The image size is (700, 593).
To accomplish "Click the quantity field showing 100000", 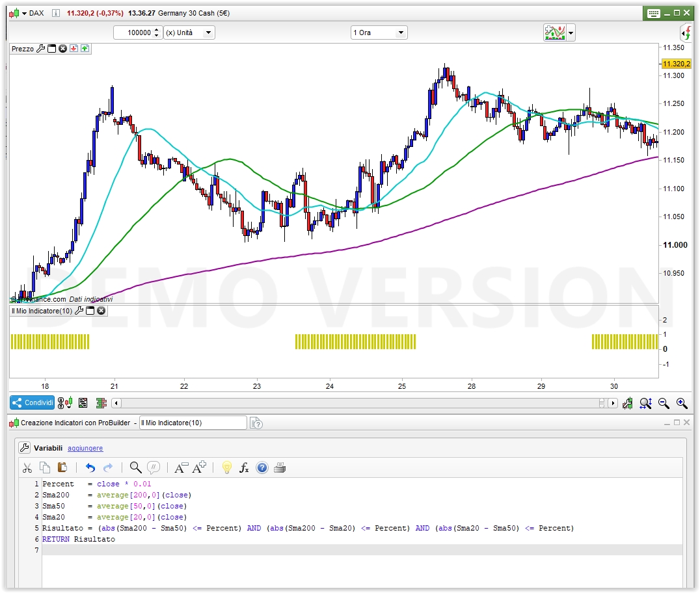I will [133, 33].
